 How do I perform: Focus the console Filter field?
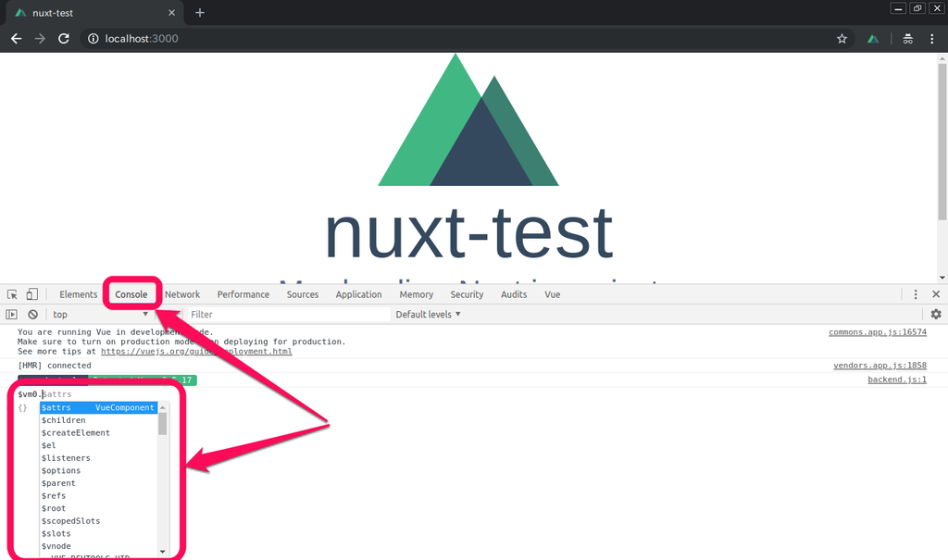tap(289, 315)
